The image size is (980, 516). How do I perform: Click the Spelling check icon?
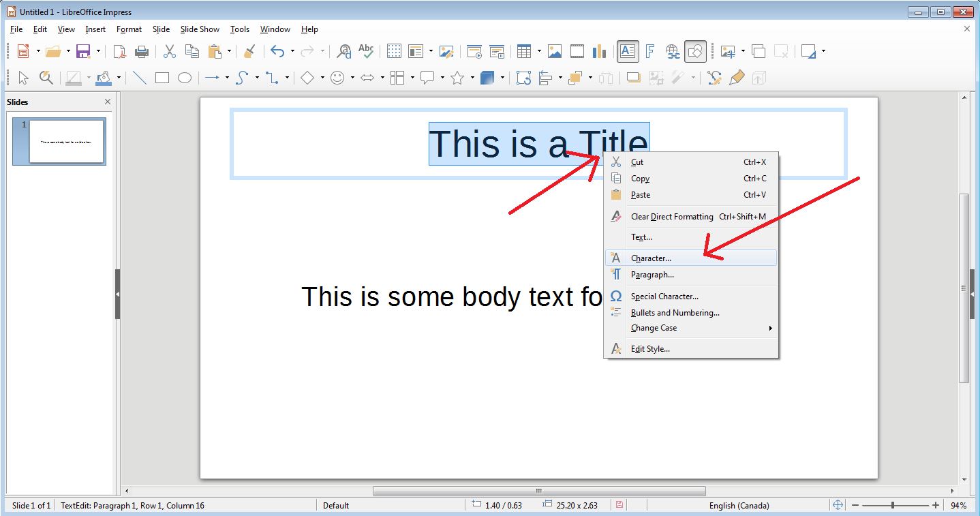[x=366, y=51]
